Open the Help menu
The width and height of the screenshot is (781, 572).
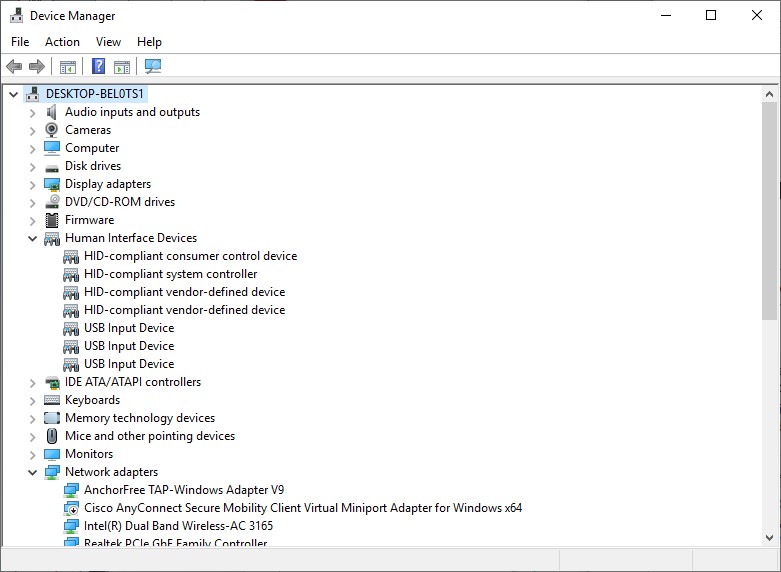(149, 42)
